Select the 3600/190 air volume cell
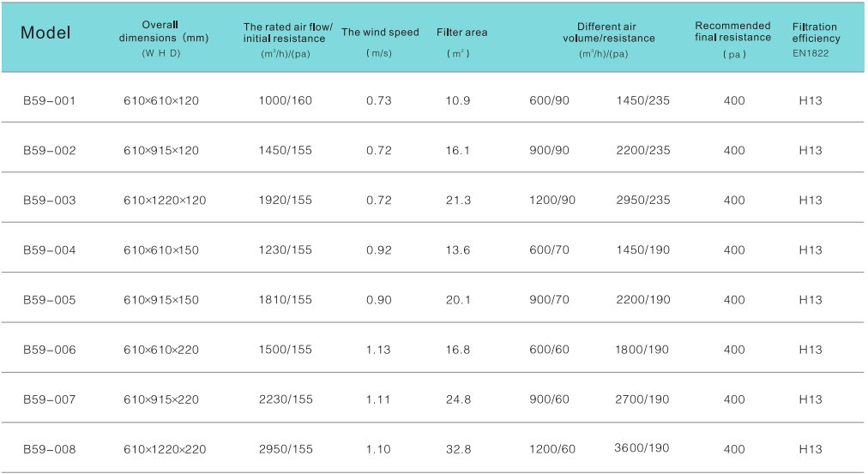 (642, 448)
